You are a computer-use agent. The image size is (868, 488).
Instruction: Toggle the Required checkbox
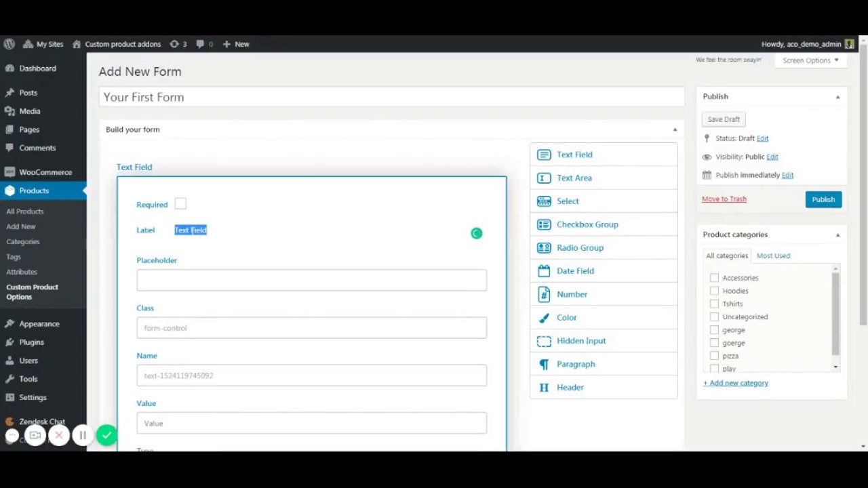pos(180,203)
